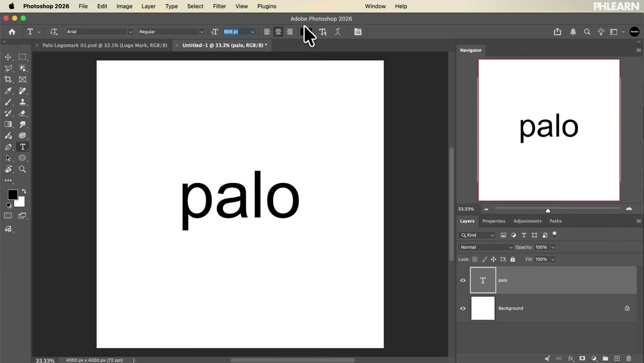The width and height of the screenshot is (644, 363).
Task: Switch to the Properties tab
Action: click(x=494, y=221)
